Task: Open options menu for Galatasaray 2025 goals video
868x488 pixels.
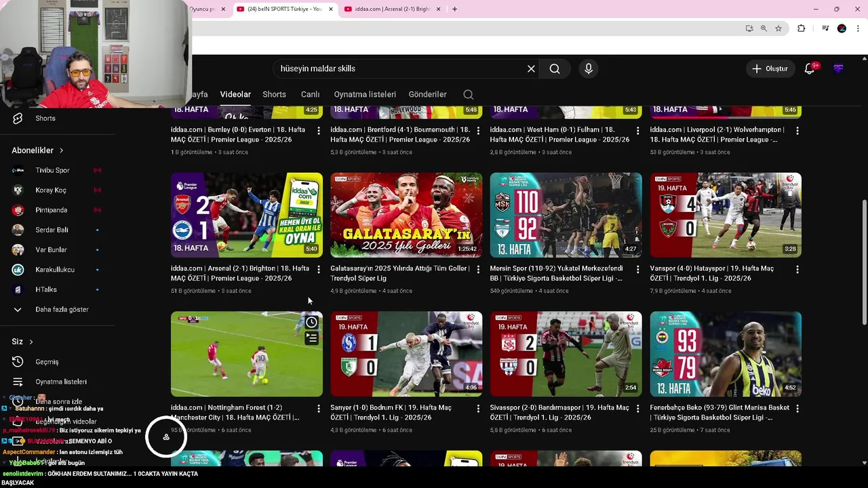Action: (478, 269)
